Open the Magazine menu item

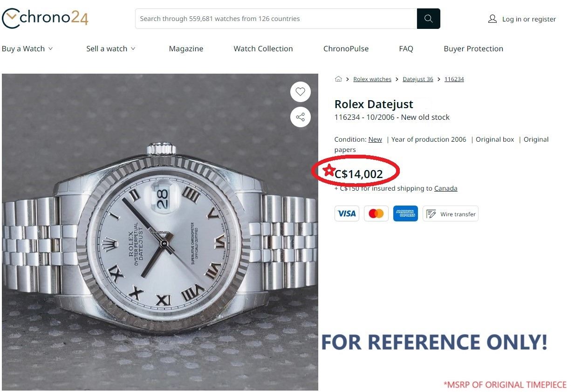tap(186, 48)
